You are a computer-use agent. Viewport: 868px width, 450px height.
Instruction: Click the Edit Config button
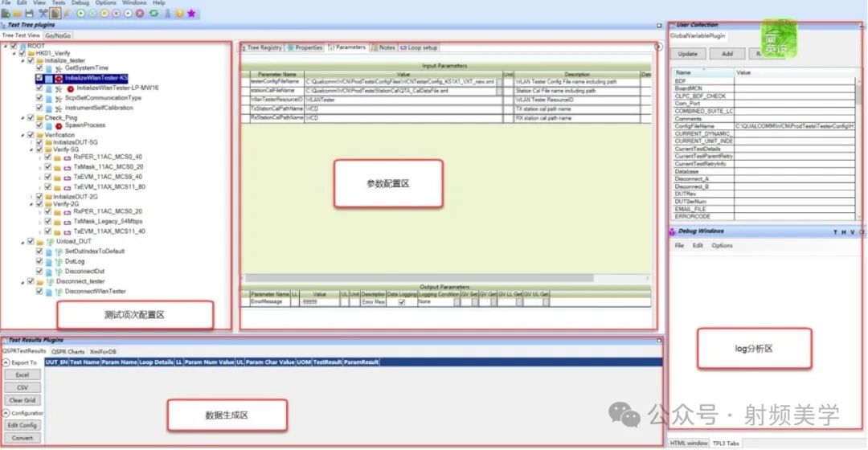coord(23,426)
